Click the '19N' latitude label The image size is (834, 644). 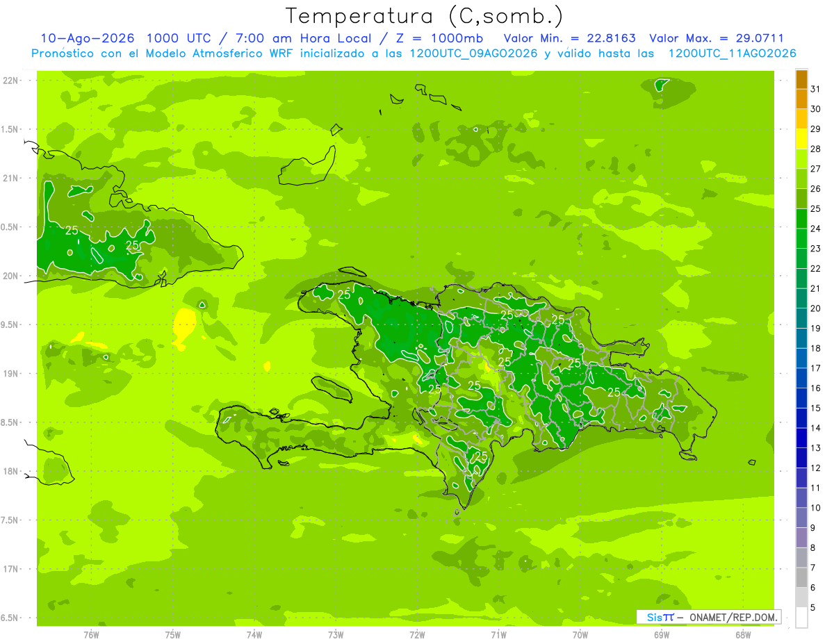(11, 374)
